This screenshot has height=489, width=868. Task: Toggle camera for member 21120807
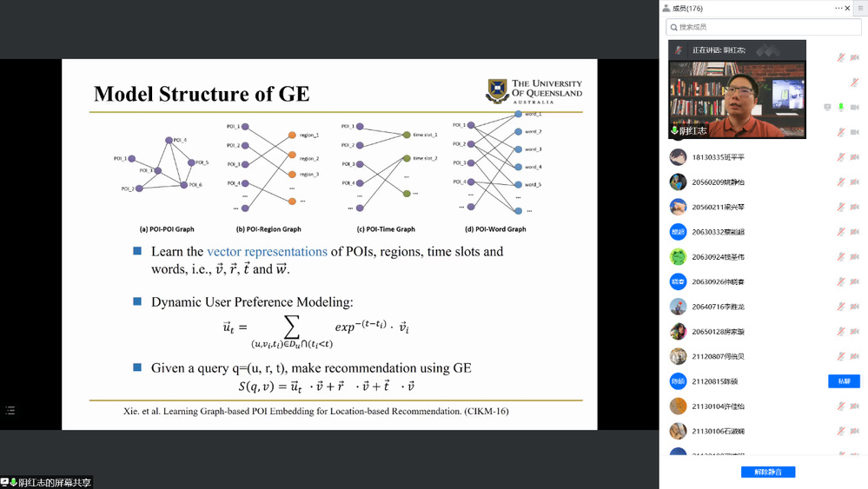pos(855,356)
